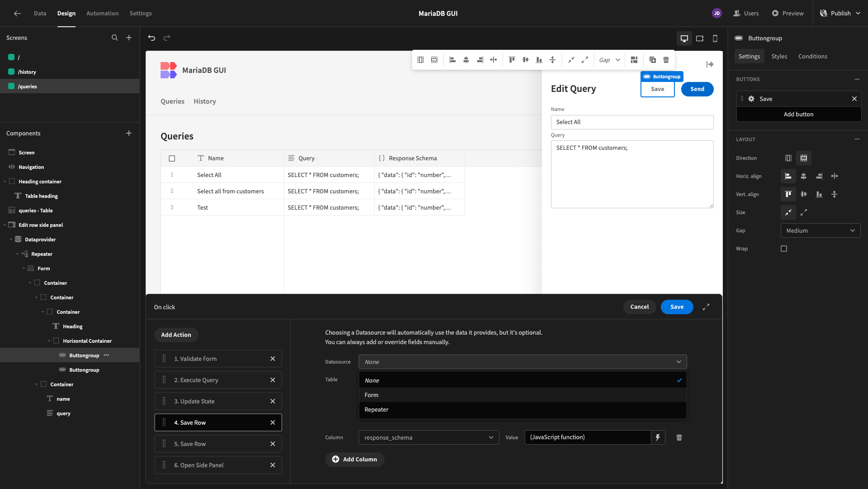Click the Add Action button
868x489 pixels.
tap(176, 335)
